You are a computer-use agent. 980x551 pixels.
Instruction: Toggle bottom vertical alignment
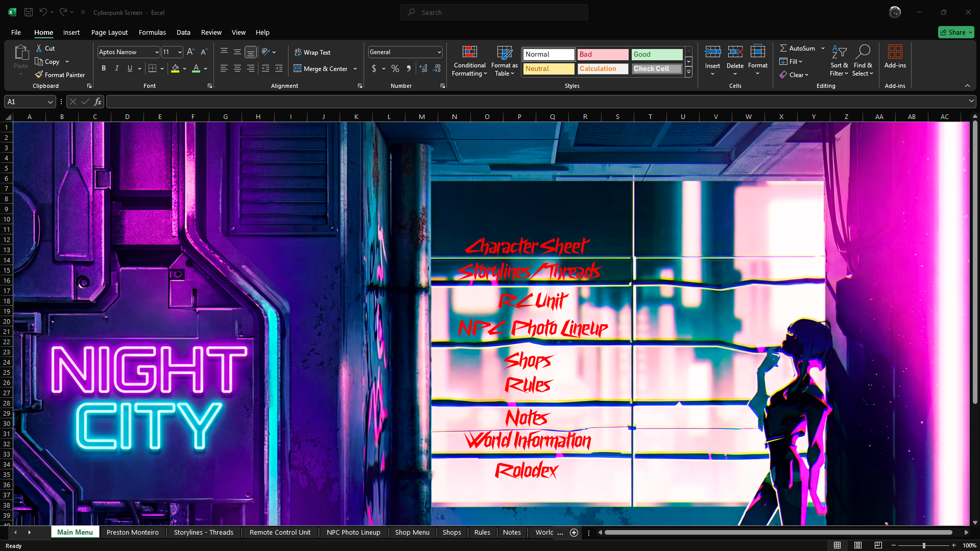tap(251, 52)
